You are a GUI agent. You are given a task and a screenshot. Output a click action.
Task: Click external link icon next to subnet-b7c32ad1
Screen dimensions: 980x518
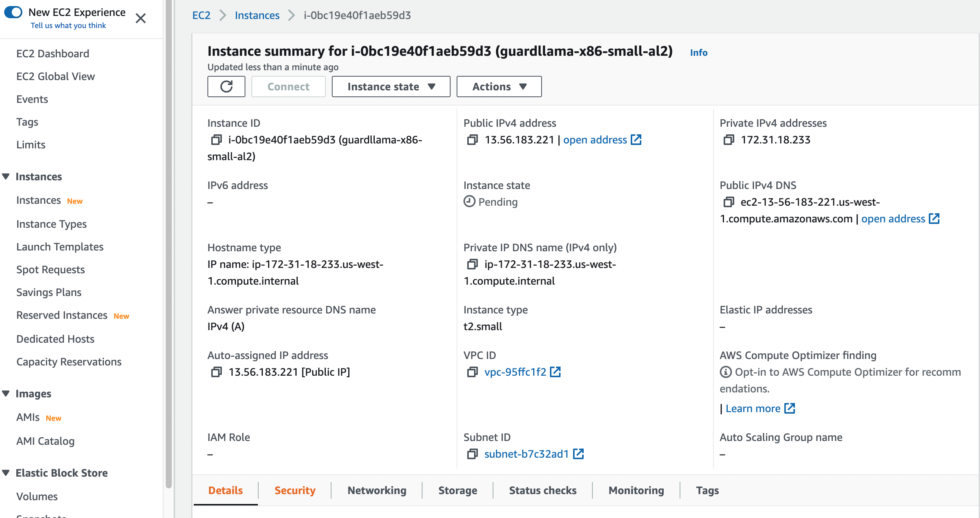tap(578, 454)
